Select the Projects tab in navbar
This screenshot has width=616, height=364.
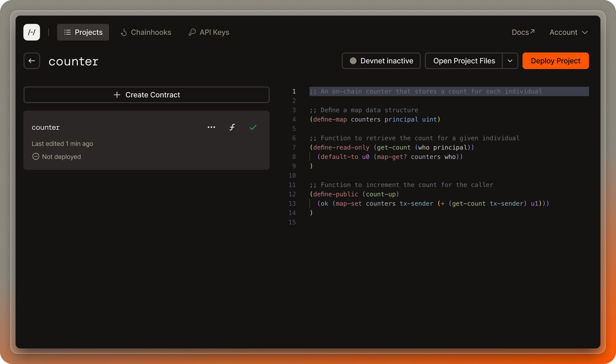pyautogui.click(x=83, y=32)
